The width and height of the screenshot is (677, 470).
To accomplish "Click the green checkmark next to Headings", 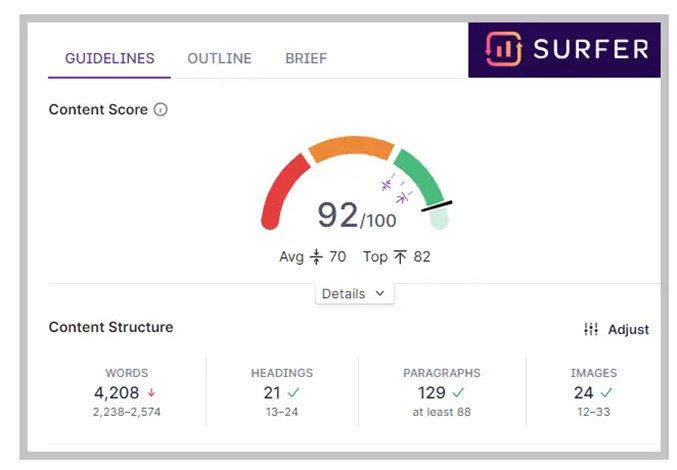I will 295,393.
